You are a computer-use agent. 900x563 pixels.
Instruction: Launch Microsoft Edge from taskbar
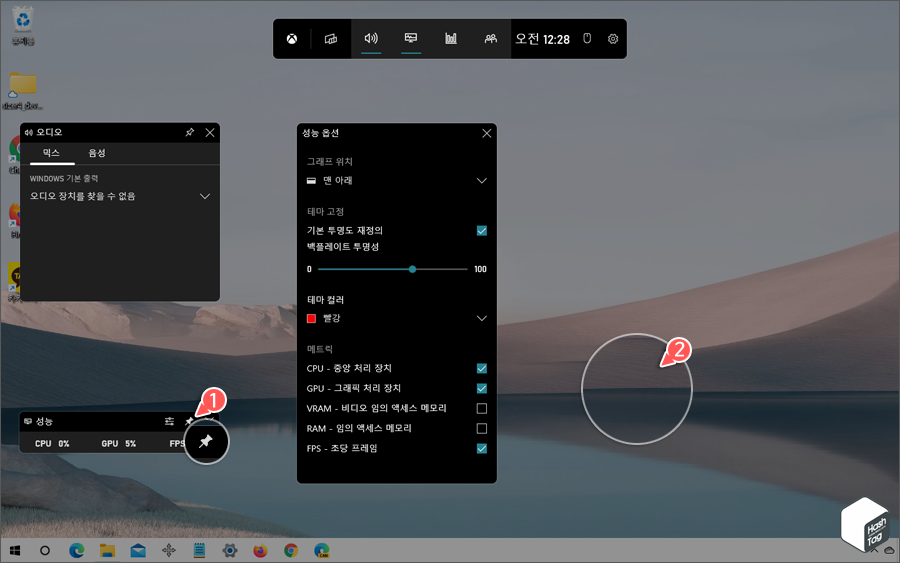[76, 551]
